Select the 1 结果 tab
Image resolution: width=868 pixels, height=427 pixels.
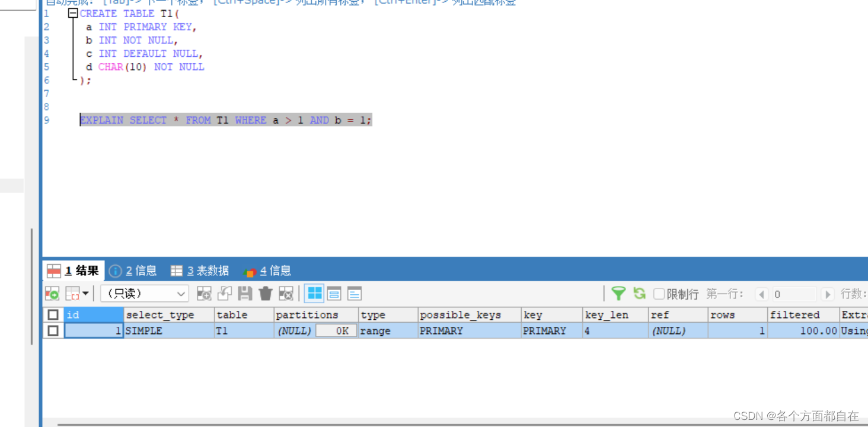click(x=74, y=271)
